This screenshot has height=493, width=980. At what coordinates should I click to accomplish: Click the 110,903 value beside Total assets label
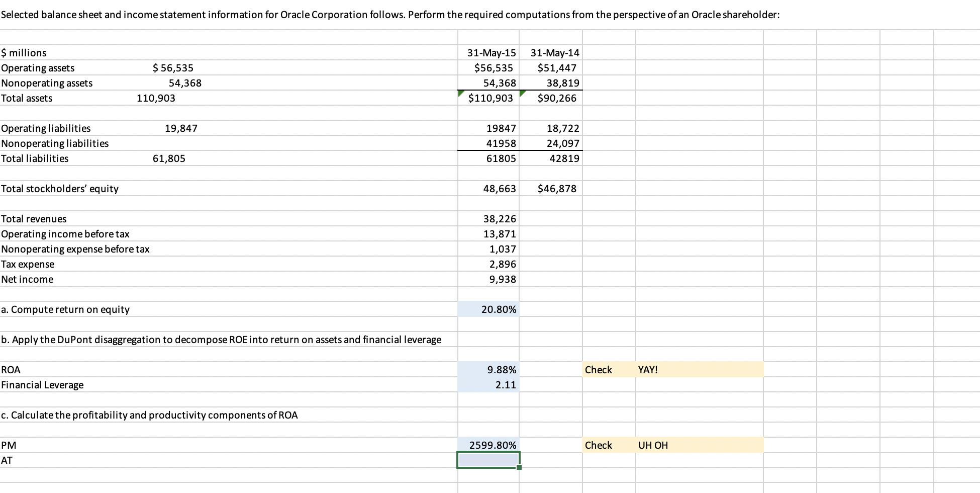click(156, 98)
